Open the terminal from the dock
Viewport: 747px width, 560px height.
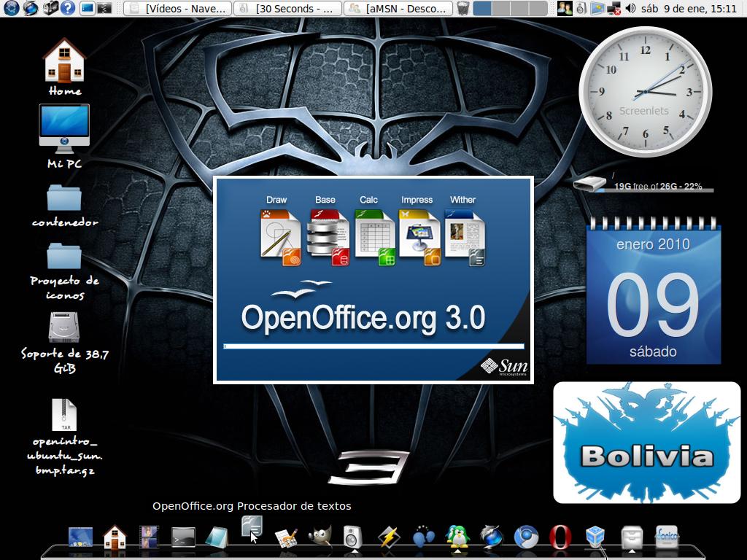(x=183, y=537)
